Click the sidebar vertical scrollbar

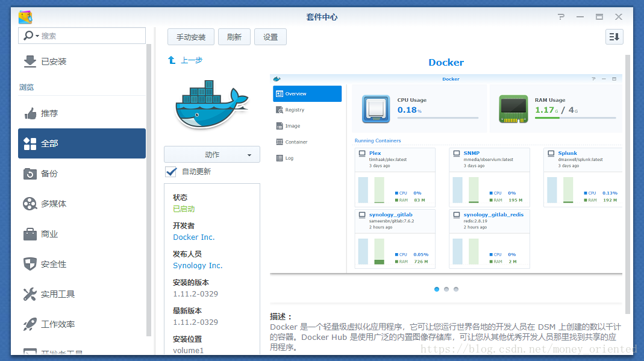coord(149,190)
